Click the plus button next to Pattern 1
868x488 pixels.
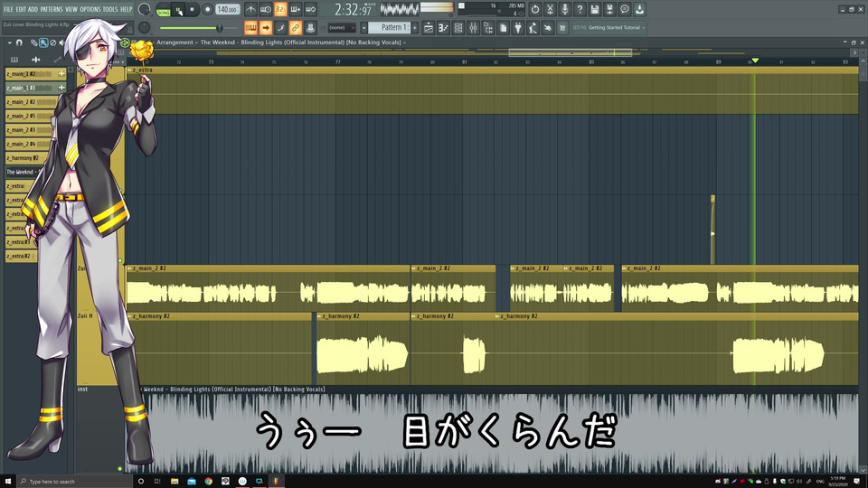coord(415,28)
